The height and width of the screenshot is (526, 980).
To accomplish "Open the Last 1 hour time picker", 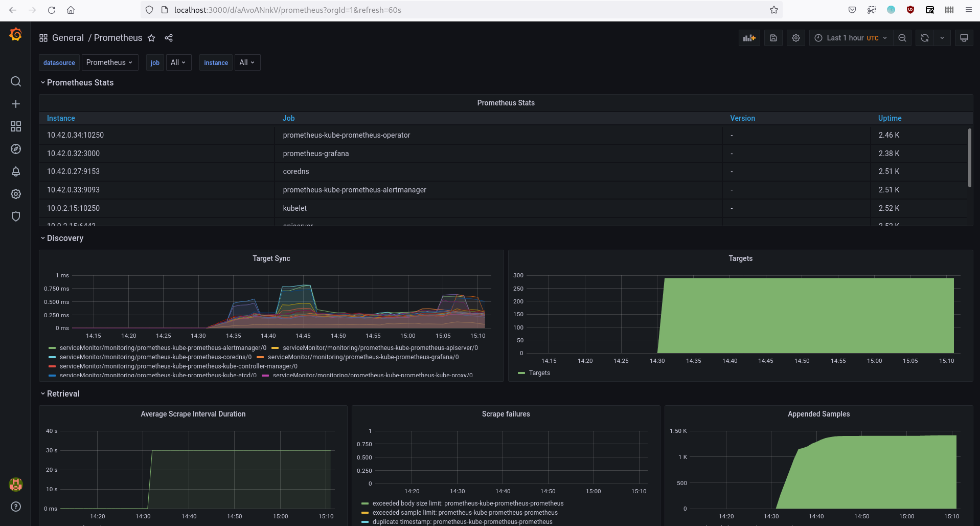I will pos(851,38).
